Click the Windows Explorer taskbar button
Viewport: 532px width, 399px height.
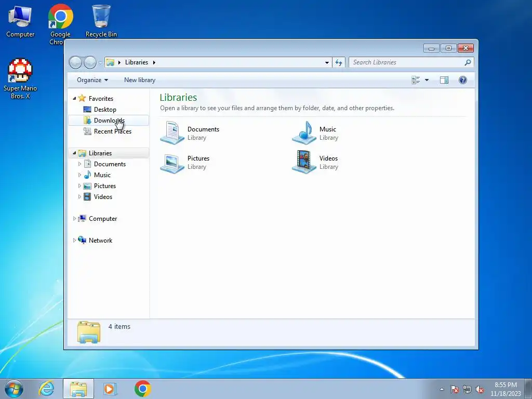(x=78, y=389)
